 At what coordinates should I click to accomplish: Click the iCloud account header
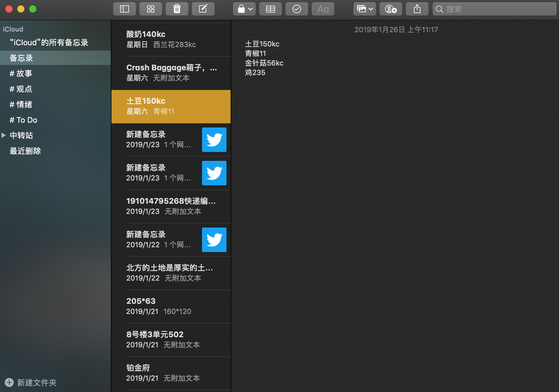pos(13,29)
